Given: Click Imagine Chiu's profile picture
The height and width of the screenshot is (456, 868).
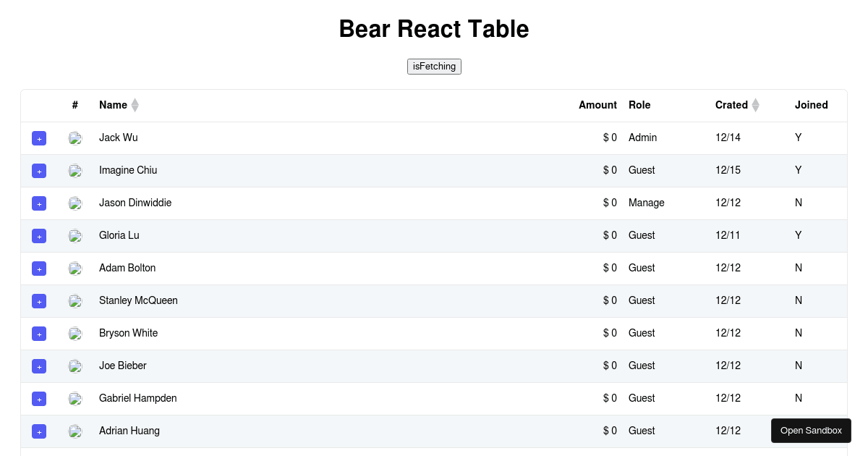Looking at the screenshot, I should [75, 171].
